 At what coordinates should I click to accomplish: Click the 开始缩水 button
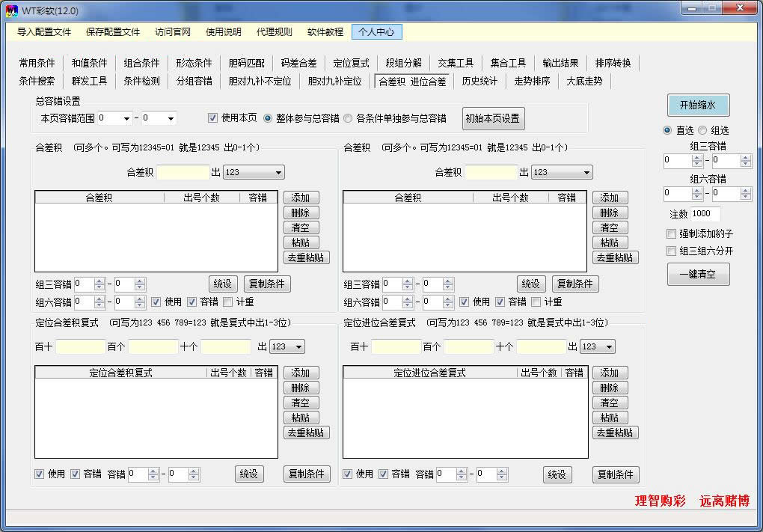[697, 106]
